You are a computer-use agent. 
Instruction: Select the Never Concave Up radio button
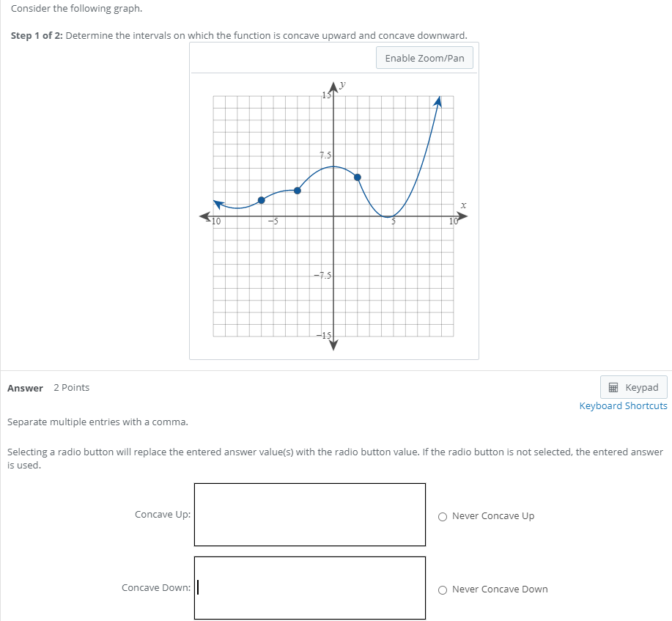[443, 517]
